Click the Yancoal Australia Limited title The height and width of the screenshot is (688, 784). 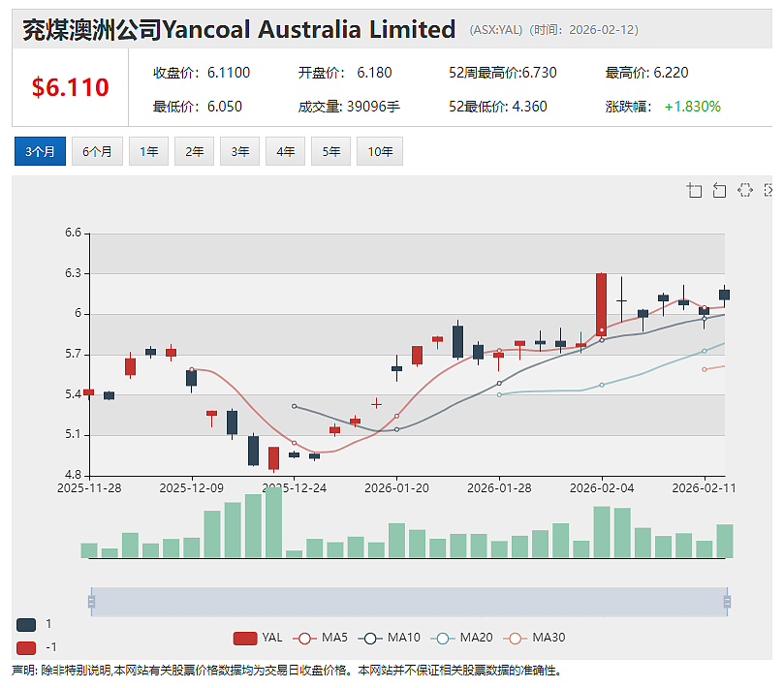239,29
